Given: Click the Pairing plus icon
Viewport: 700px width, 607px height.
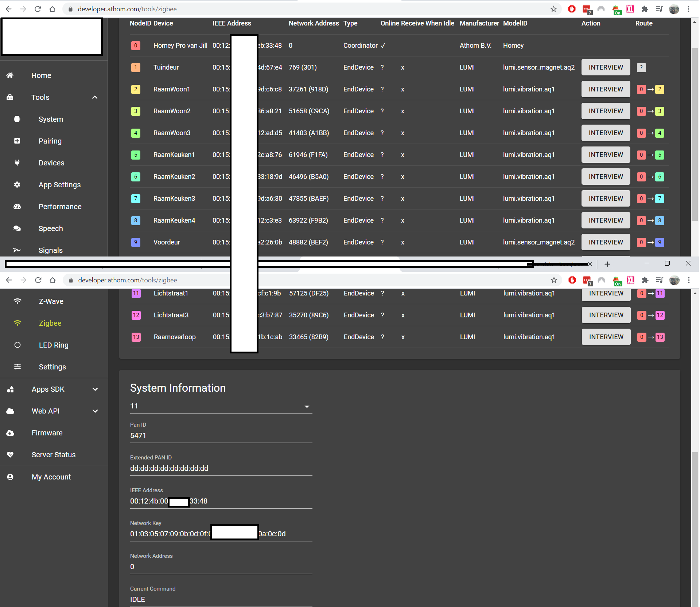Looking at the screenshot, I should click(x=17, y=141).
